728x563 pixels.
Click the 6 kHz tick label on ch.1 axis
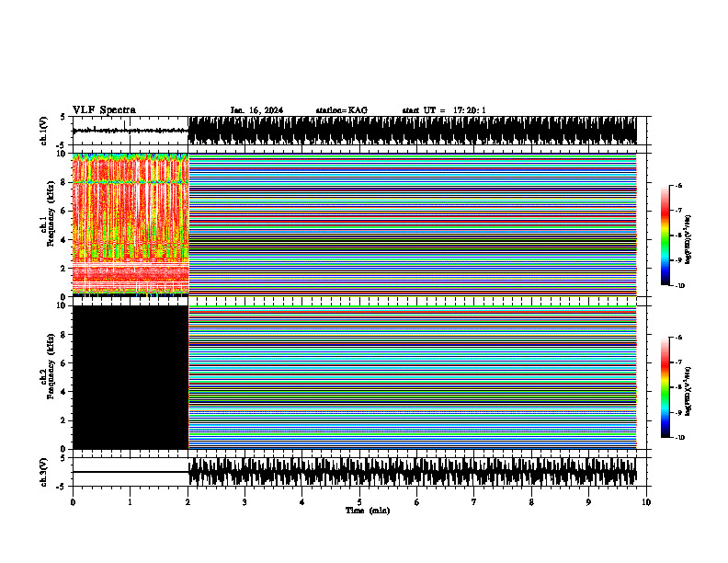point(64,211)
